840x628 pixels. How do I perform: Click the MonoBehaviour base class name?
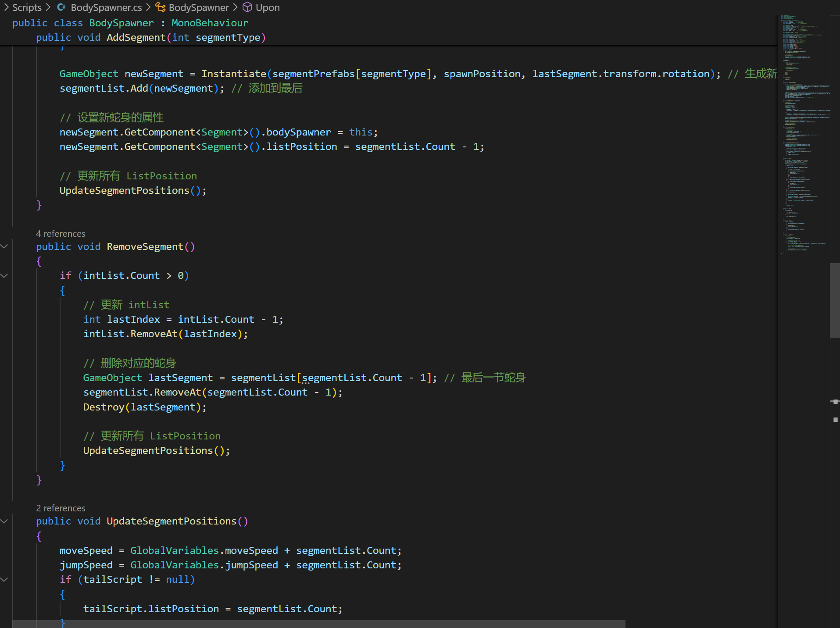[x=210, y=23]
